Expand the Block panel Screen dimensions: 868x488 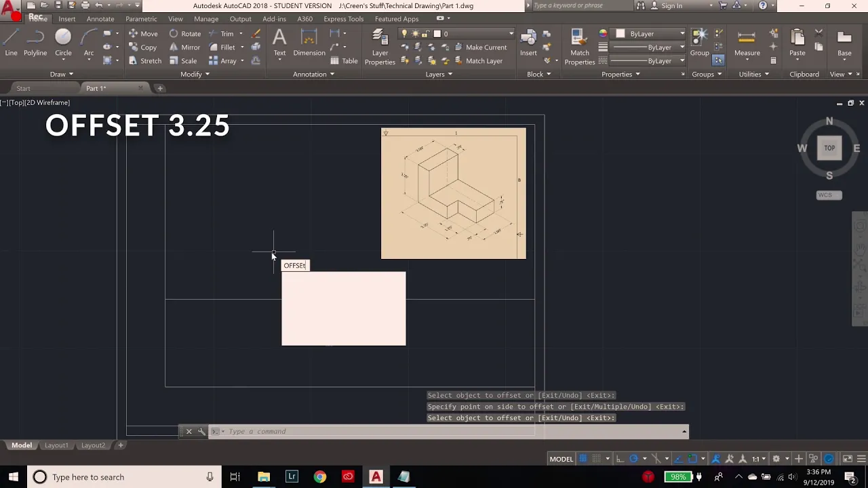pyautogui.click(x=539, y=75)
